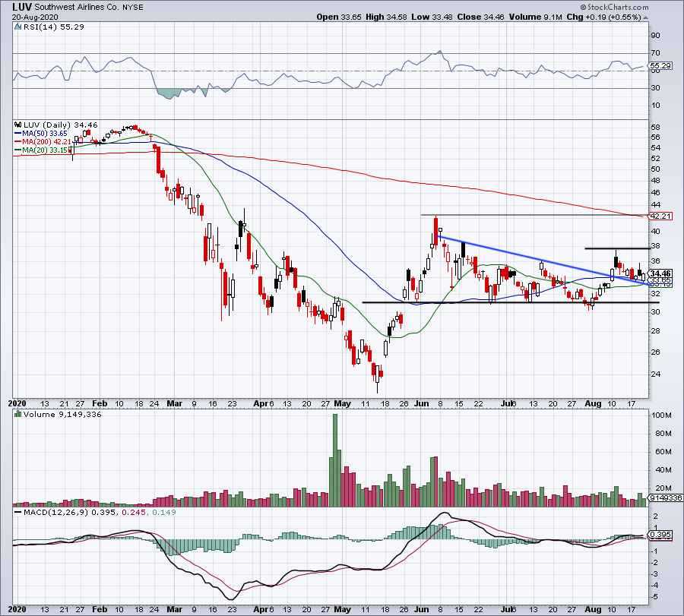Click the 'MA(50) 33.65' legend entry

coord(42,134)
